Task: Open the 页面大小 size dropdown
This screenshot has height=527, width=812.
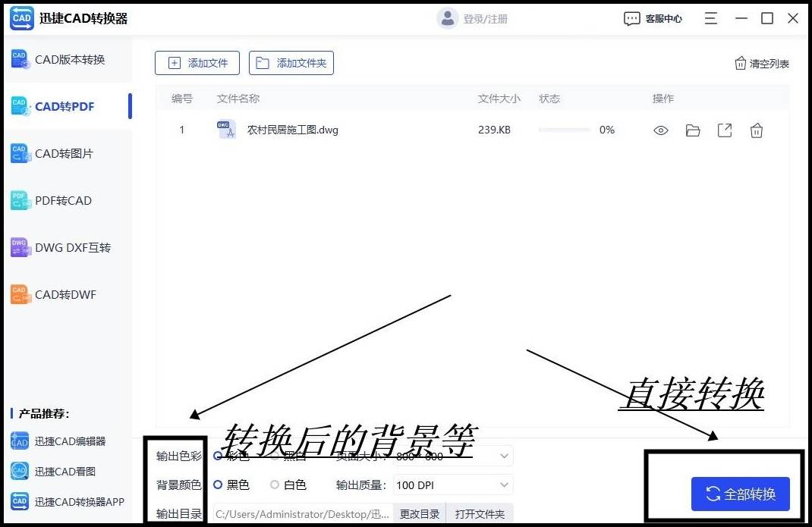Action: click(502, 456)
